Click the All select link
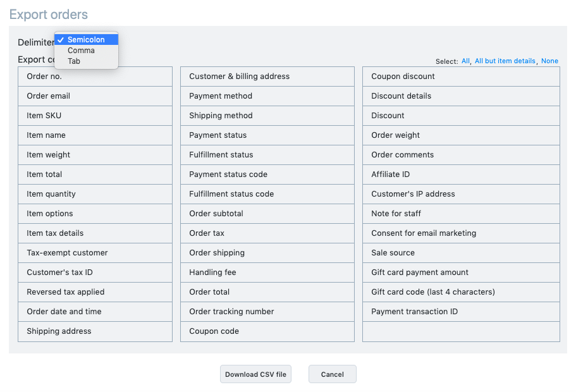 pos(465,61)
